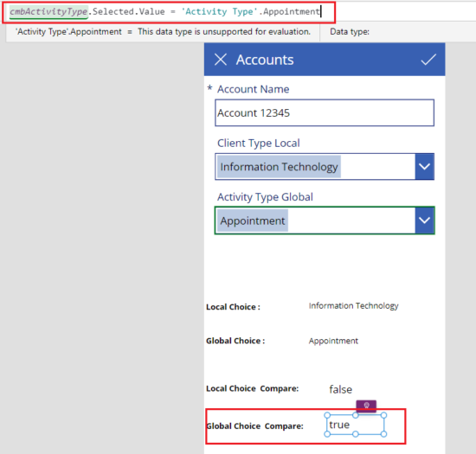Click the 'This data type is unsupported for evaluation.' message
Image resolution: width=476 pixels, height=454 pixels.
(x=224, y=31)
